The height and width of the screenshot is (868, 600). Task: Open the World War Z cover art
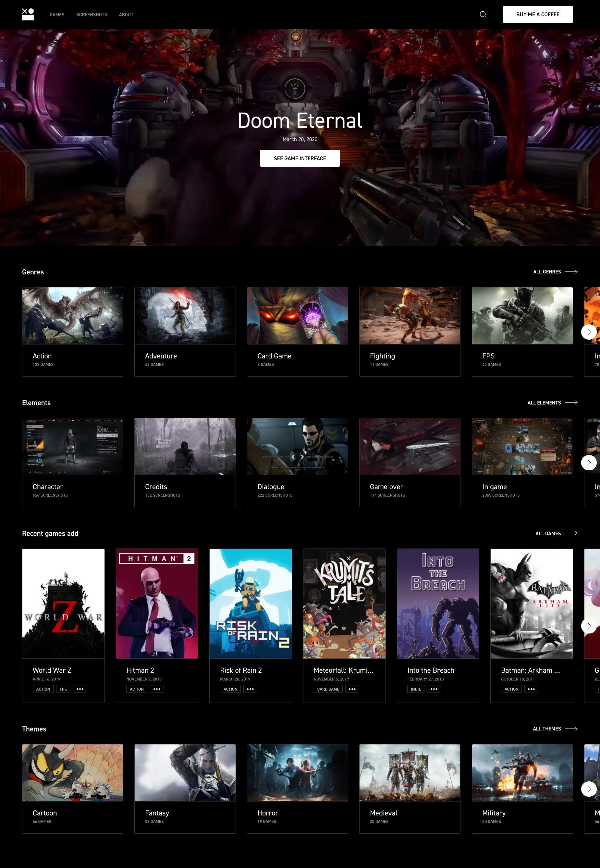(x=63, y=603)
